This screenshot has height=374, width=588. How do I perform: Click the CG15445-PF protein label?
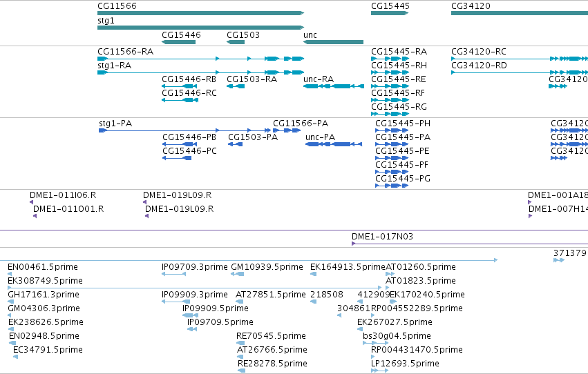[x=401, y=165]
